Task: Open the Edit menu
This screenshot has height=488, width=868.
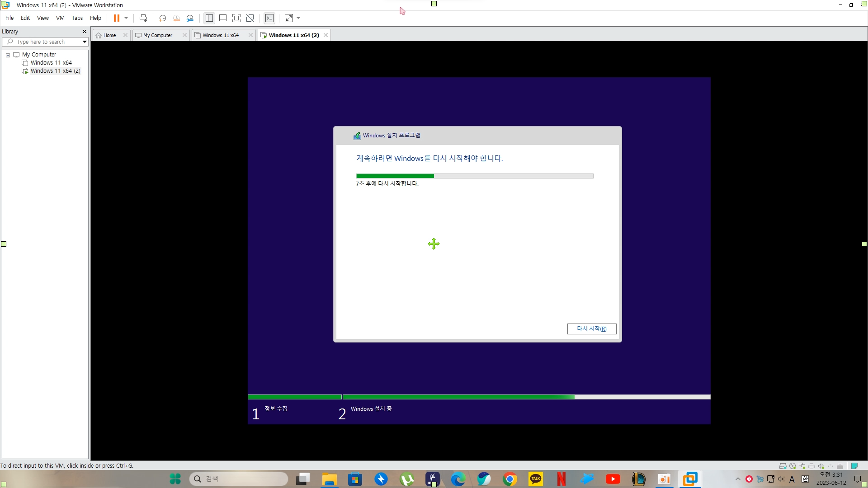Action: (x=25, y=18)
